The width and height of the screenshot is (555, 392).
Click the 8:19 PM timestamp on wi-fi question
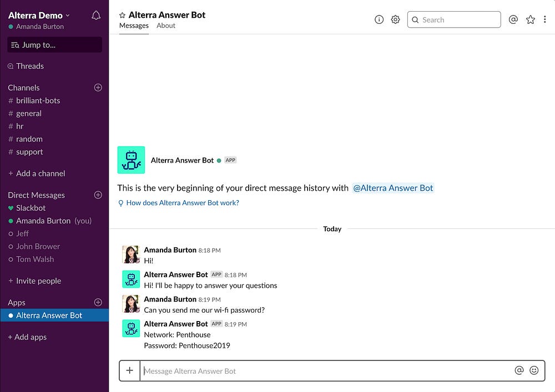209,300
